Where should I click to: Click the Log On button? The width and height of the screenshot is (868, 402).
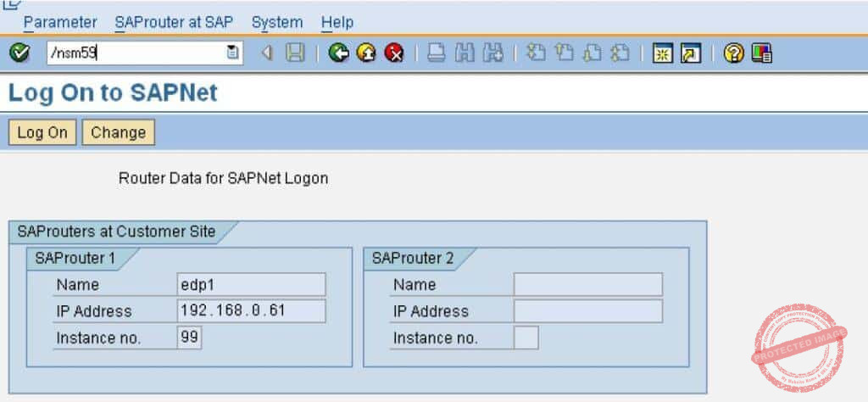coord(42,132)
